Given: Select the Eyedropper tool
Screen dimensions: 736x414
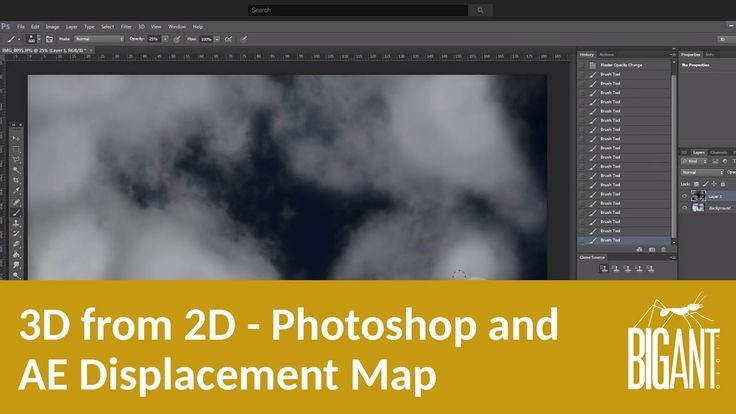Looking at the screenshot, I should pos(16,192).
